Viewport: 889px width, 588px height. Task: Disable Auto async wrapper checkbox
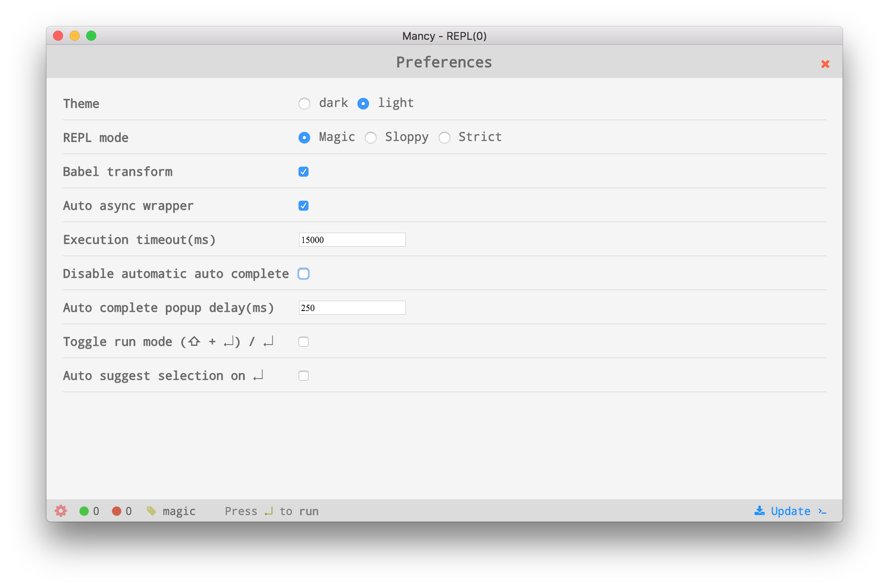point(304,206)
